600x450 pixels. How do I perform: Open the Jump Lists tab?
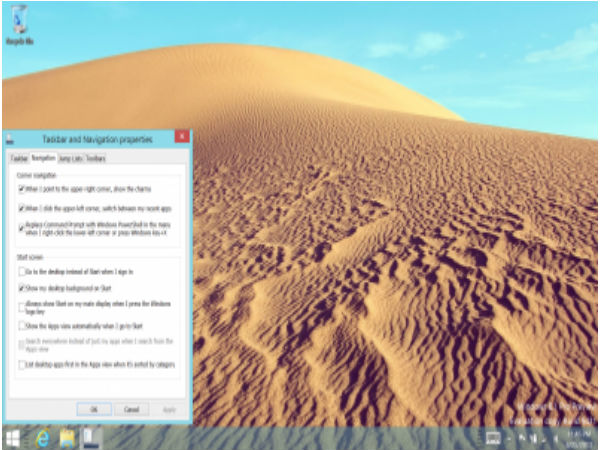[x=70, y=158]
